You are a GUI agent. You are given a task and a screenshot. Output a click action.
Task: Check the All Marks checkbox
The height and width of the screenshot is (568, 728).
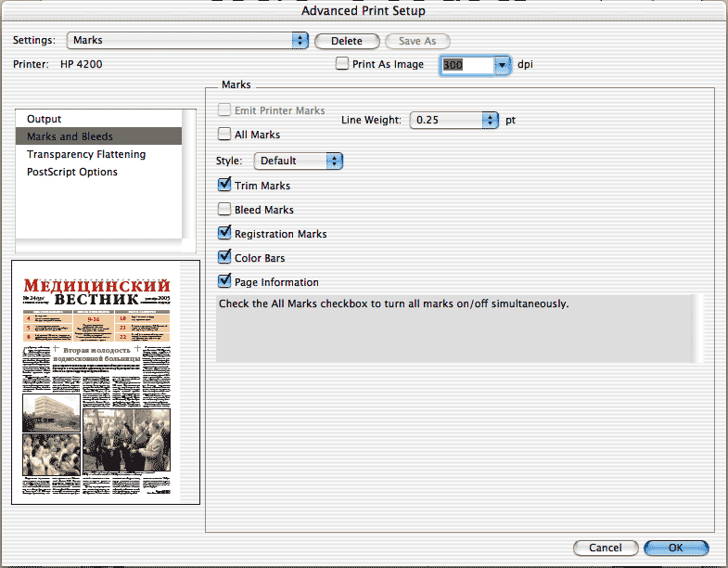pos(224,134)
